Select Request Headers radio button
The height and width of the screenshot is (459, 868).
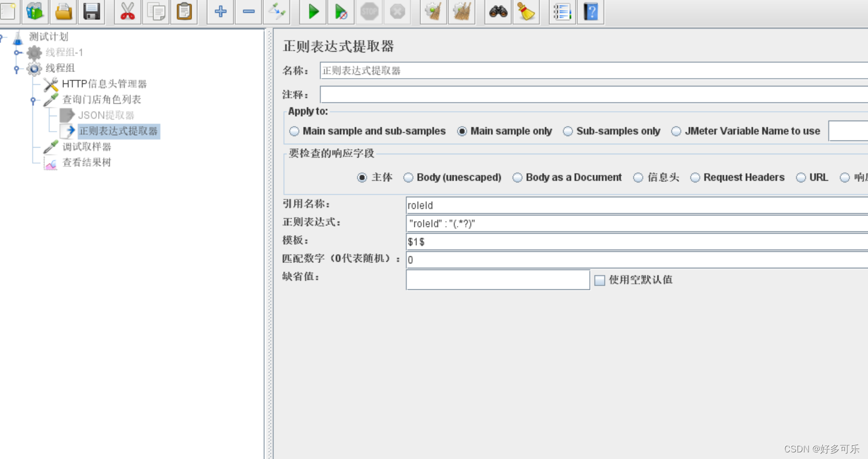[x=696, y=177]
